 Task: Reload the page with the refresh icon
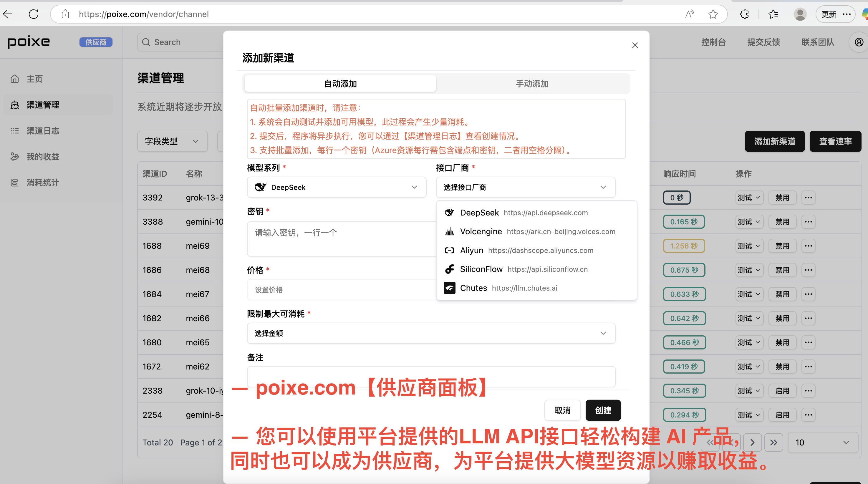pyautogui.click(x=34, y=14)
